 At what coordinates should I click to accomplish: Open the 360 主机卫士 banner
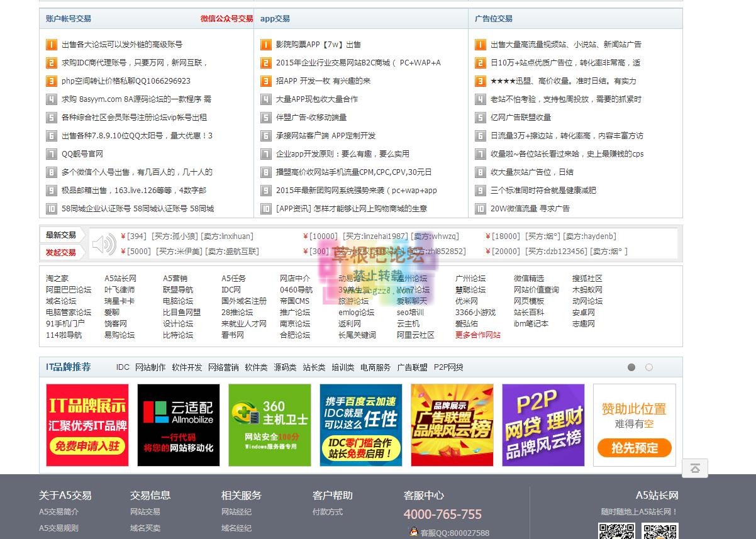(x=269, y=425)
